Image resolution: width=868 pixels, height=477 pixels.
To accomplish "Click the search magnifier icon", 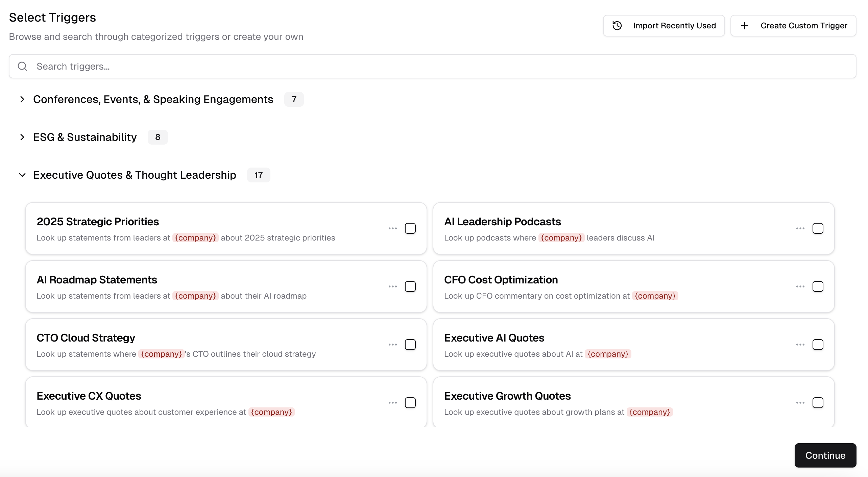I will click(22, 66).
